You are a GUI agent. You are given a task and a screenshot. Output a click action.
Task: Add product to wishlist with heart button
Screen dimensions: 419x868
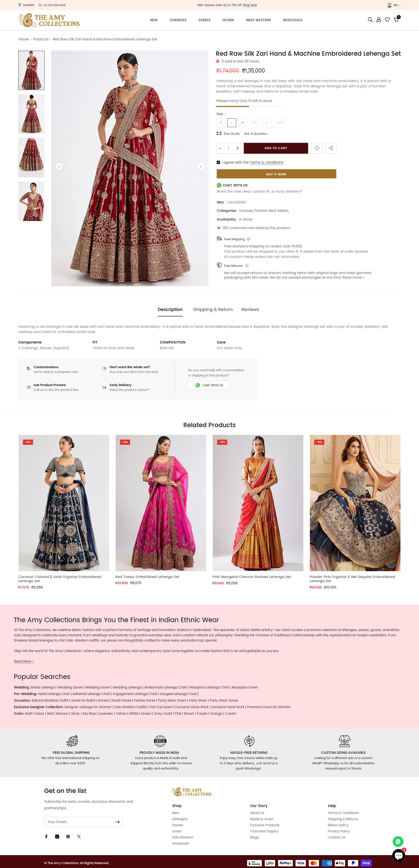tap(317, 148)
